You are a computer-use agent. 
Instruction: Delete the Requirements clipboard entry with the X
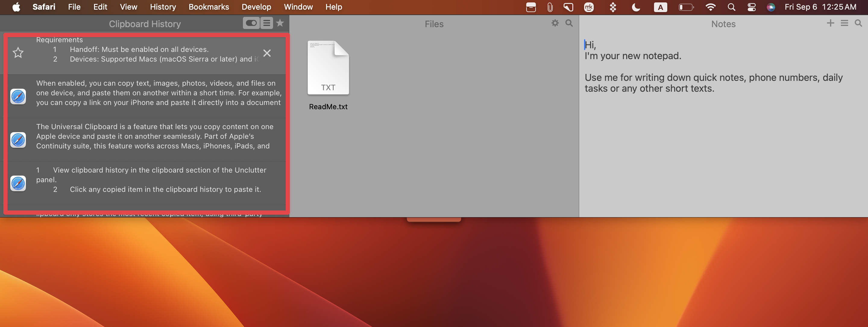pyautogui.click(x=267, y=53)
